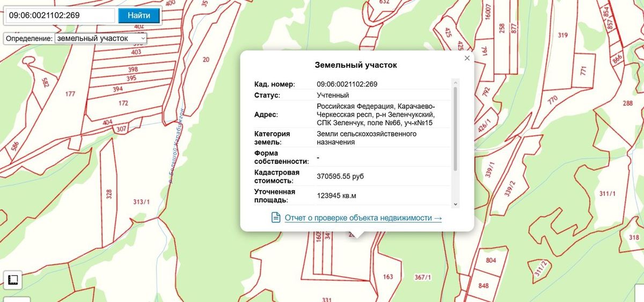Click the document icon beside the report link
The image size is (644, 302).
coord(276,218)
